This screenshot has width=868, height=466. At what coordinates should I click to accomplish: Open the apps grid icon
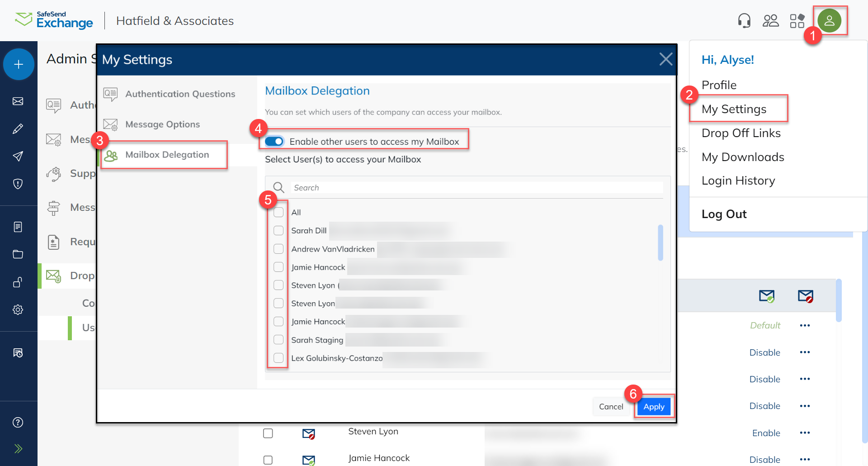click(x=797, y=20)
